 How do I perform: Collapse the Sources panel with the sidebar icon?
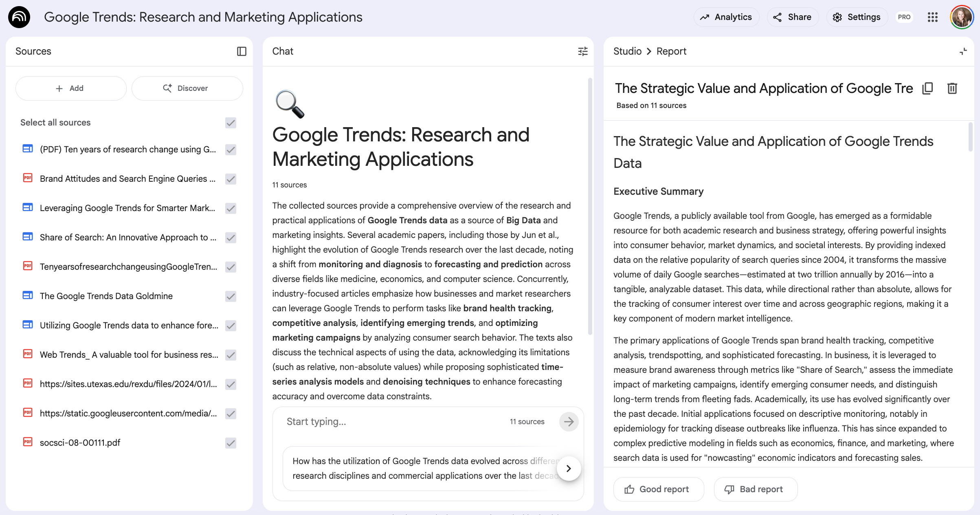(242, 51)
